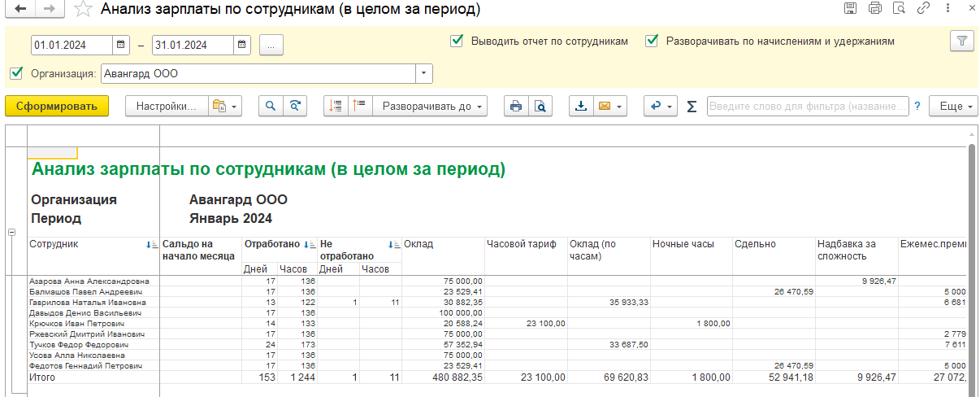The height and width of the screenshot is (397, 980).
Task: Go back with the left arrow
Action: [20, 10]
